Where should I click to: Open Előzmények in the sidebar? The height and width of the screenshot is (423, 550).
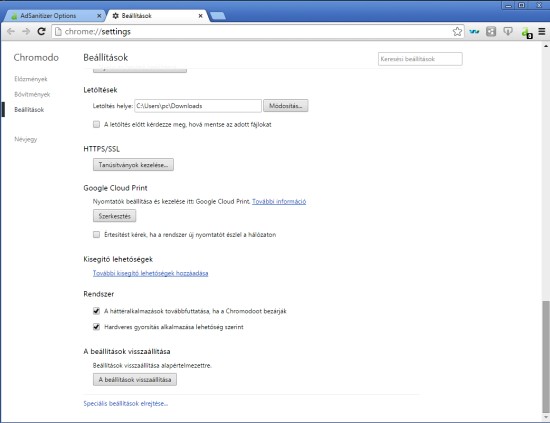(x=31, y=79)
